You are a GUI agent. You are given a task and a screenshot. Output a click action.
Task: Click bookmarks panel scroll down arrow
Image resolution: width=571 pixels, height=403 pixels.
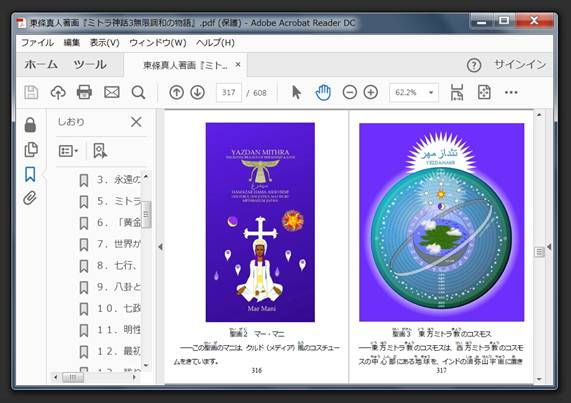pos(146,365)
